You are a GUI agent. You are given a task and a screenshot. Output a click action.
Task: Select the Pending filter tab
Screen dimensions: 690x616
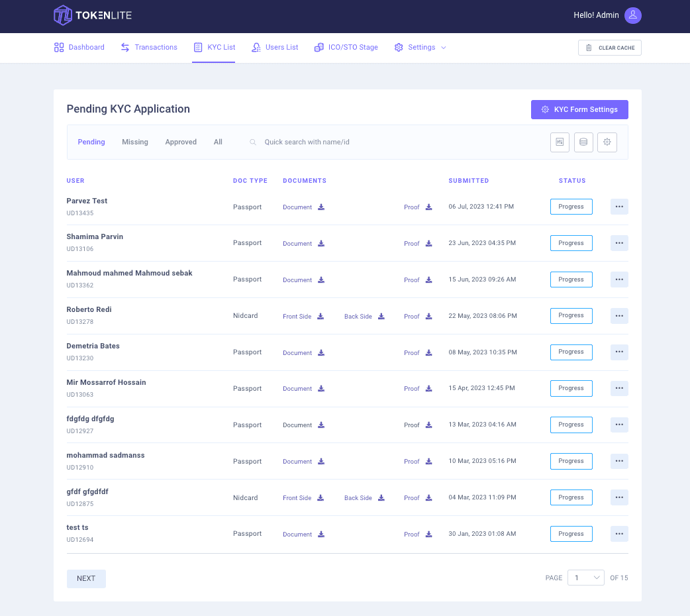(x=91, y=142)
